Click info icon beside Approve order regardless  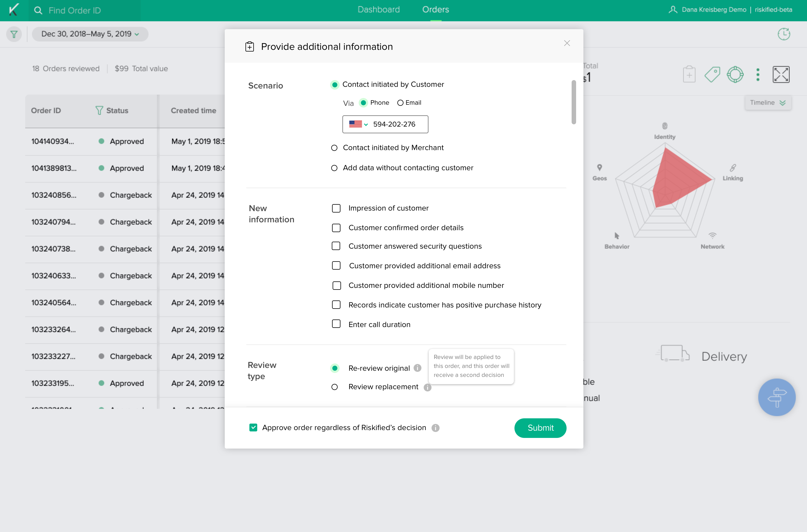pyautogui.click(x=435, y=428)
